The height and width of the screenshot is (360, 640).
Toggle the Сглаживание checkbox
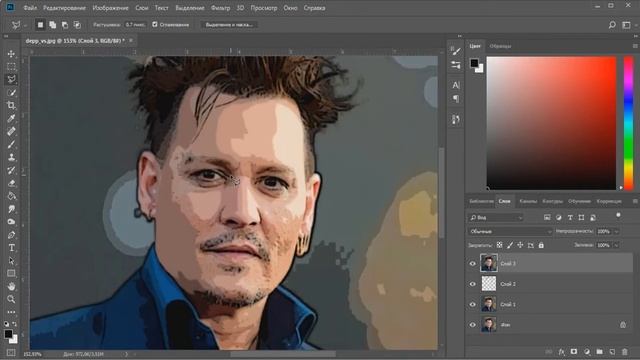pyautogui.click(x=155, y=24)
